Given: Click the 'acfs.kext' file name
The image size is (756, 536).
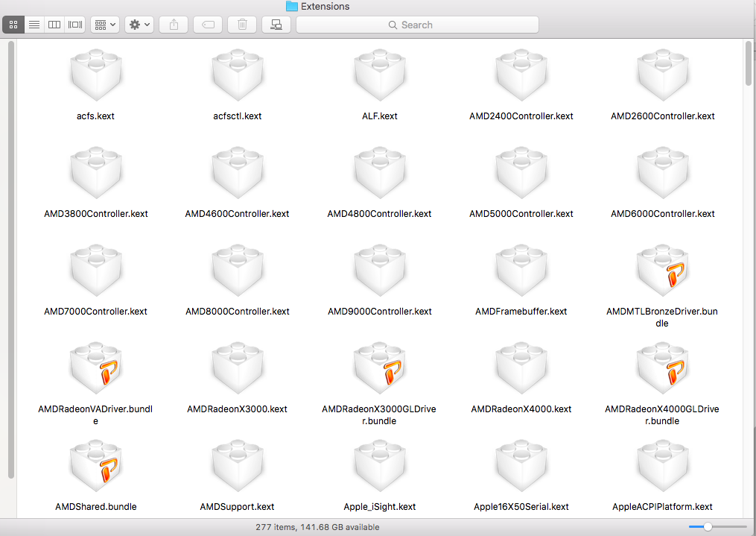Looking at the screenshot, I should tap(95, 116).
